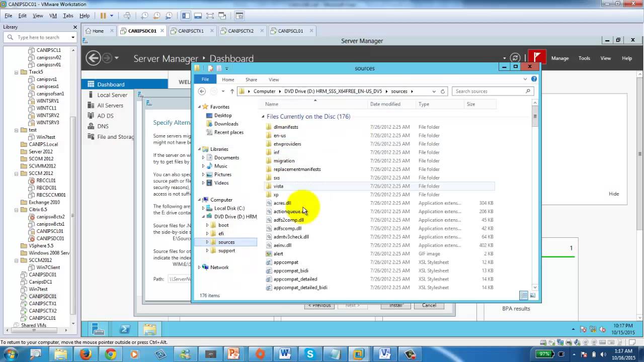The height and width of the screenshot is (362, 644).
Task: Open Server Manager notifications flag
Action: click(537, 57)
